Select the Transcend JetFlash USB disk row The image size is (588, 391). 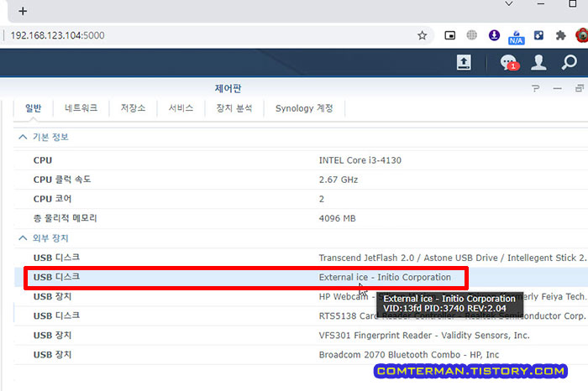point(301,258)
